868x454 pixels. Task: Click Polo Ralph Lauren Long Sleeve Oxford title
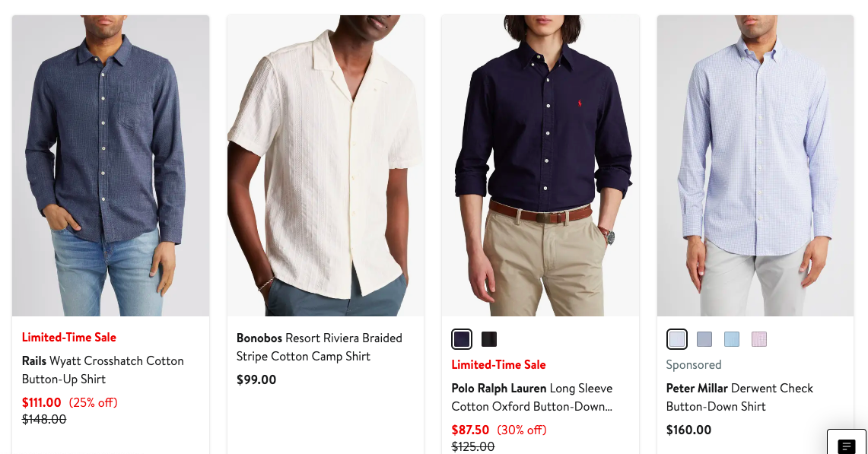click(x=532, y=398)
